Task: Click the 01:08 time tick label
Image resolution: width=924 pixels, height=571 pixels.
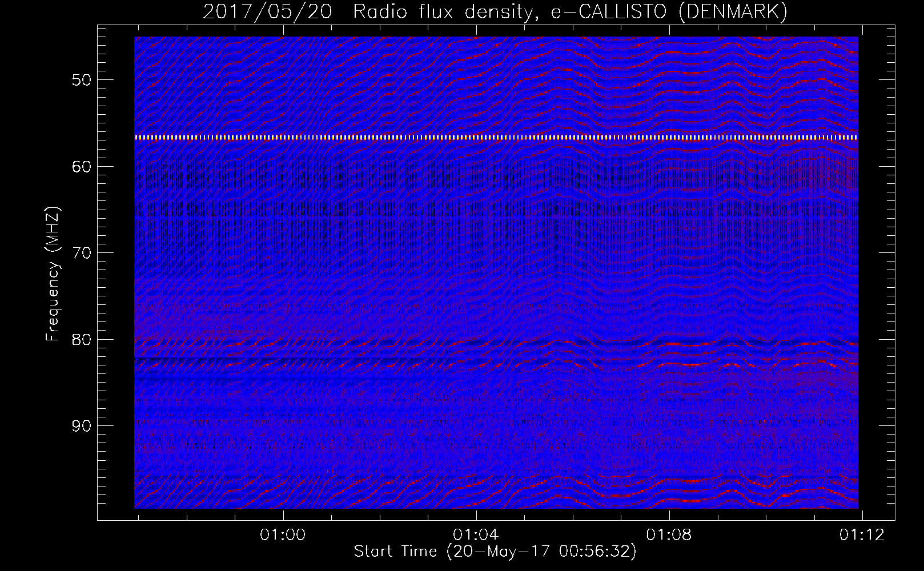Action: pyautogui.click(x=669, y=535)
